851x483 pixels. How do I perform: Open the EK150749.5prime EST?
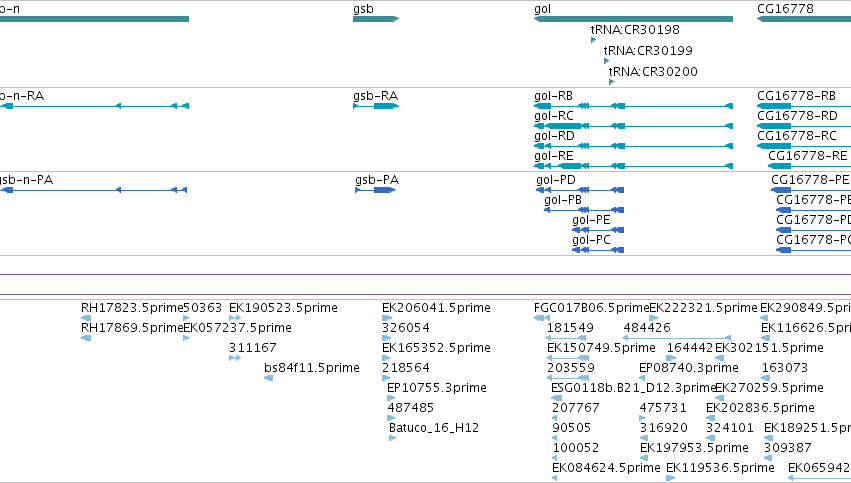(x=601, y=348)
